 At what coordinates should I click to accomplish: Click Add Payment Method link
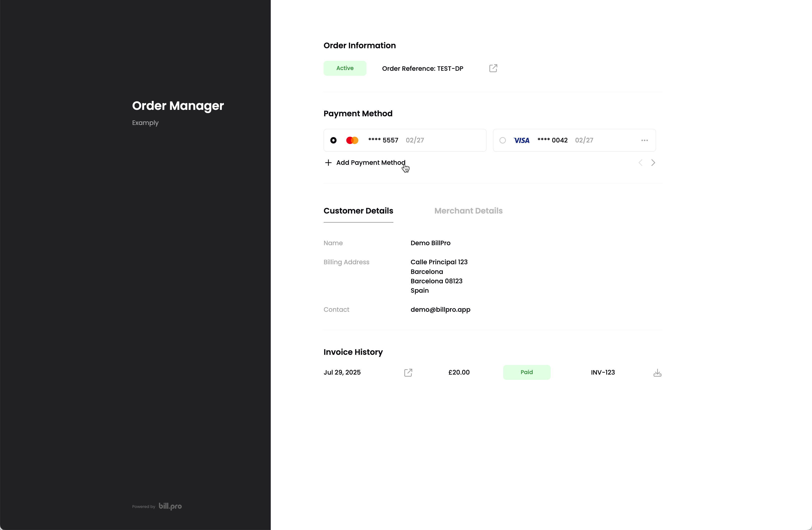(370, 163)
